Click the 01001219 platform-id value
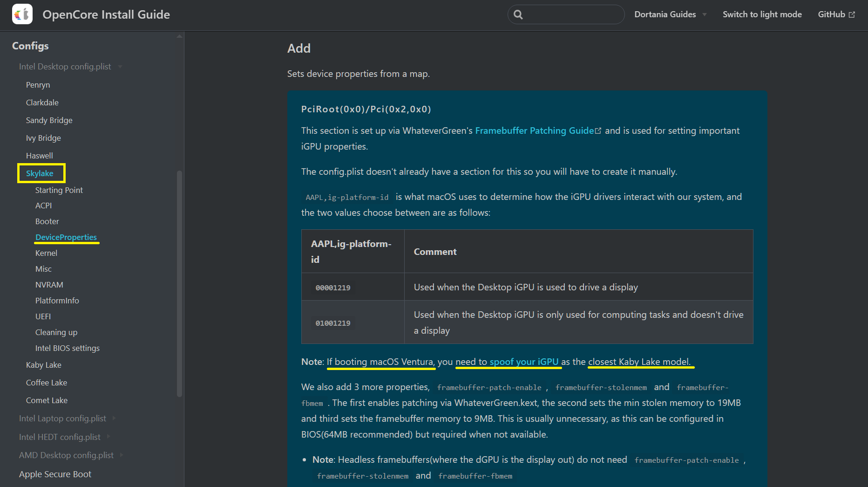Viewport: 868px width, 487px height. [333, 323]
